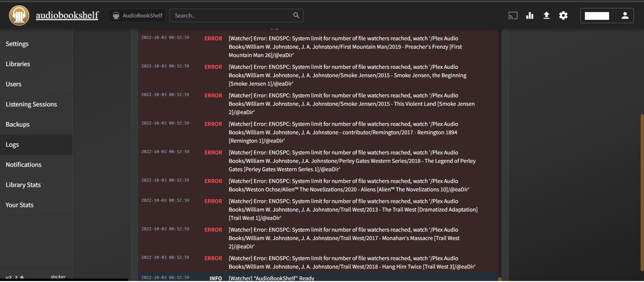Click the magnifying glass search icon
This screenshot has width=644, height=282.
(296, 15)
